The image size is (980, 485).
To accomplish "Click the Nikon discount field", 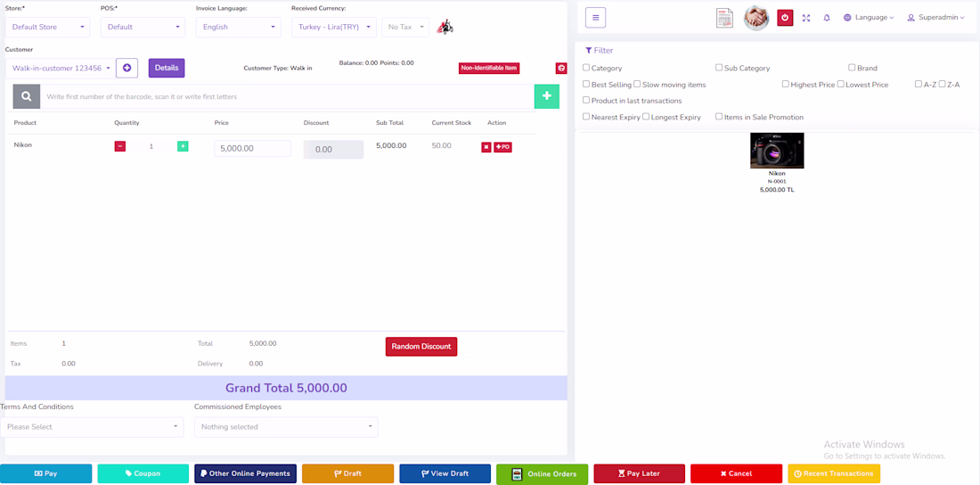I will tap(333, 150).
